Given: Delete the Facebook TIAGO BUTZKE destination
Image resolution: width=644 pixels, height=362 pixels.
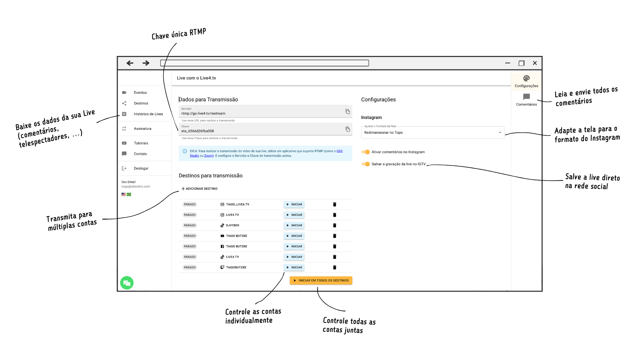Looking at the screenshot, I should coord(334,246).
